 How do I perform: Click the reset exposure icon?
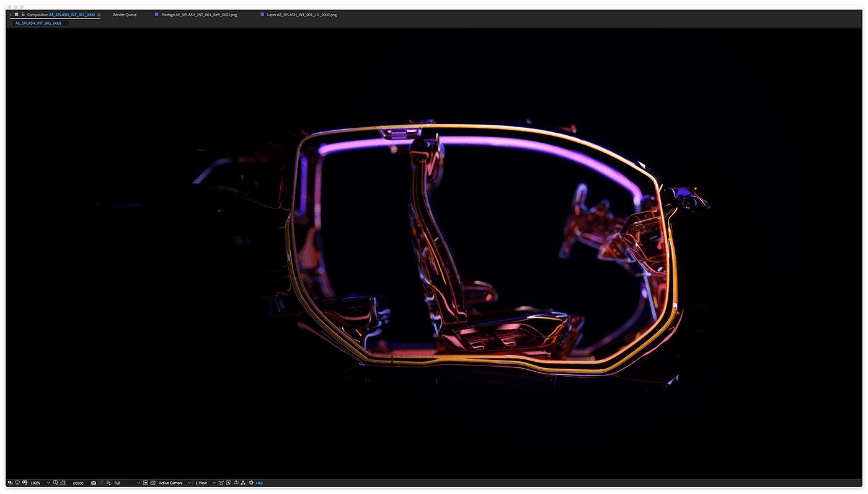click(x=251, y=483)
